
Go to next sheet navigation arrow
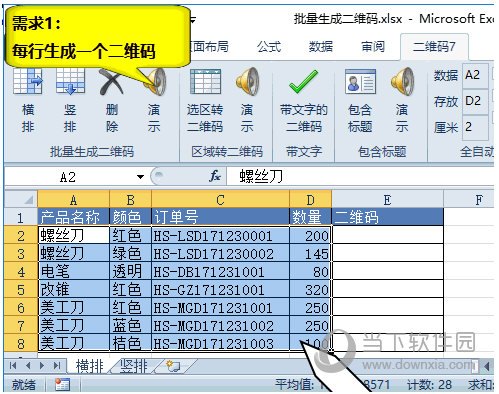point(42,366)
